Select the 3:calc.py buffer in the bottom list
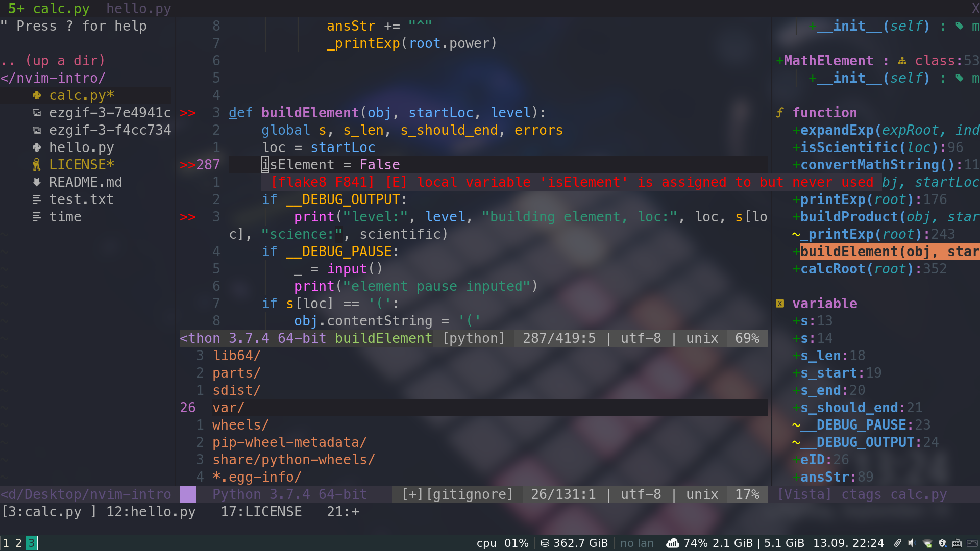This screenshot has width=980, height=551. point(49,512)
